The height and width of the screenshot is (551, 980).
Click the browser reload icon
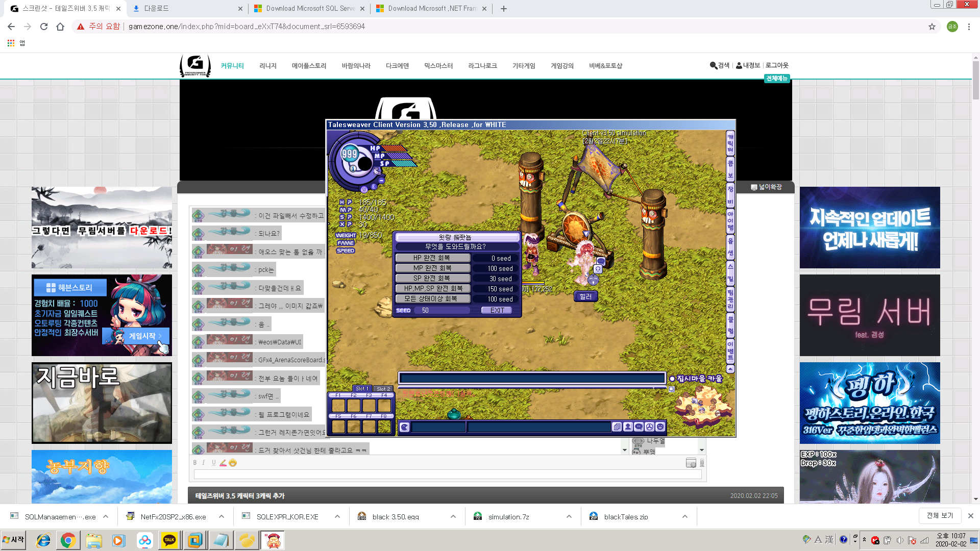coord(44,27)
